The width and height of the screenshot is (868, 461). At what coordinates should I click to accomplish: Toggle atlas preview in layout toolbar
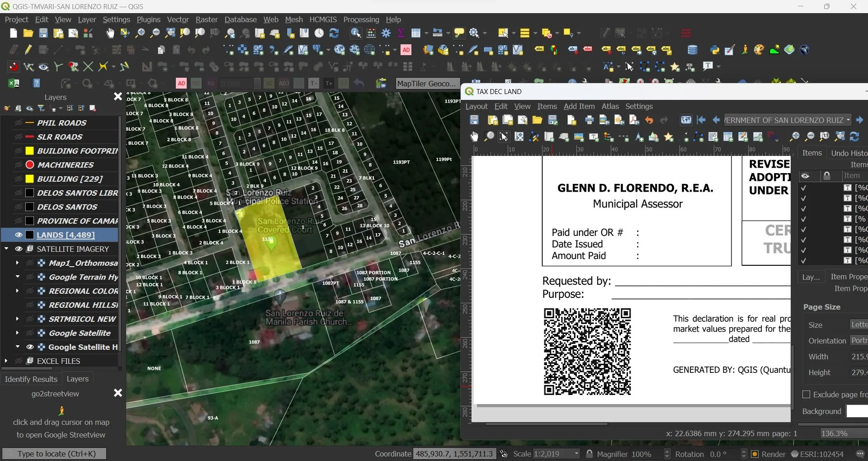686,120
